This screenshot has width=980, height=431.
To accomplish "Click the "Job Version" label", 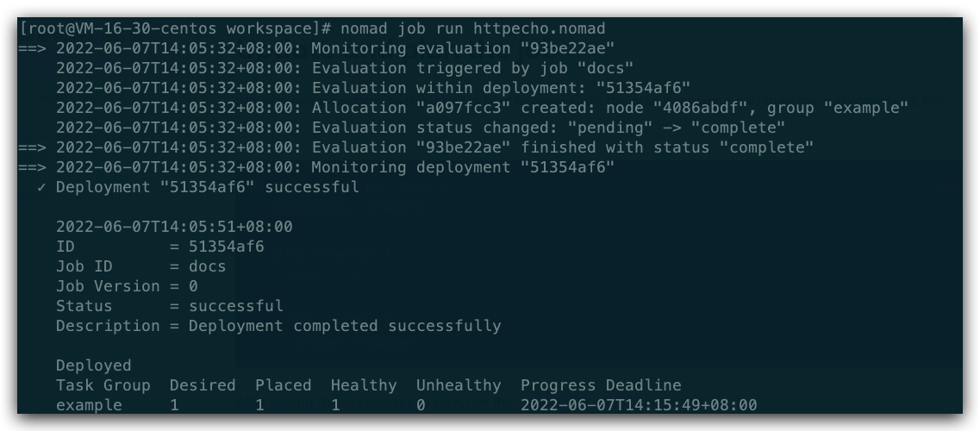I will tap(108, 286).
